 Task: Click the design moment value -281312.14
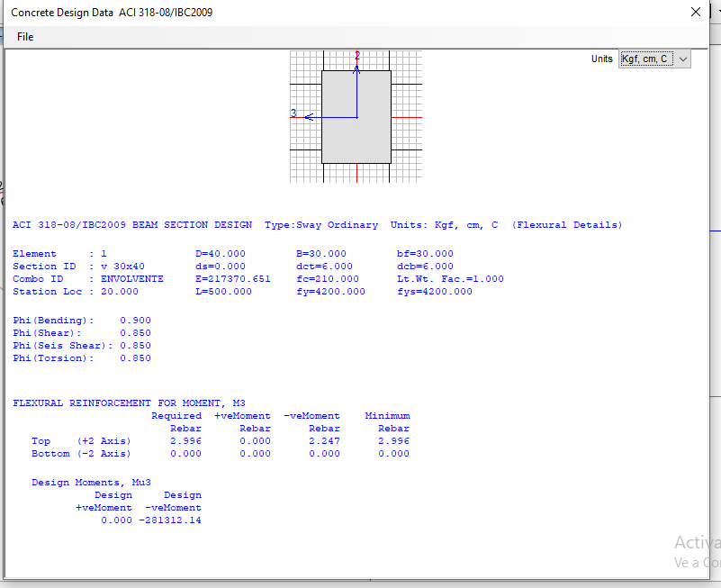click(x=170, y=520)
